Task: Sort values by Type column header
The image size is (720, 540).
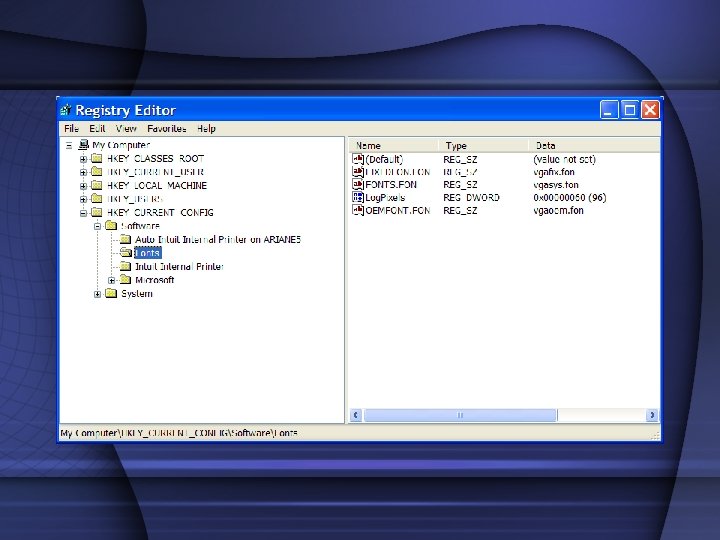Action: click(x=483, y=146)
